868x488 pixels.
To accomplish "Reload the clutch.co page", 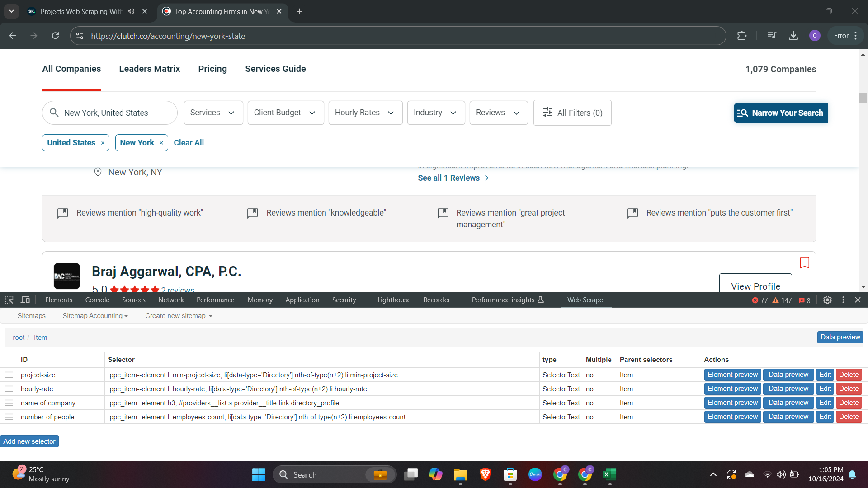I will pyautogui.click(x=55, y=36).
